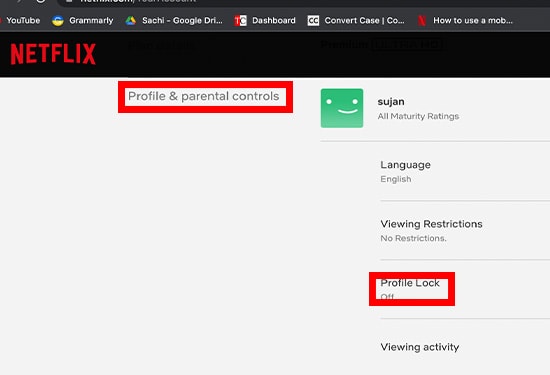Open the Grammarly bookmark label

(91, 21)
